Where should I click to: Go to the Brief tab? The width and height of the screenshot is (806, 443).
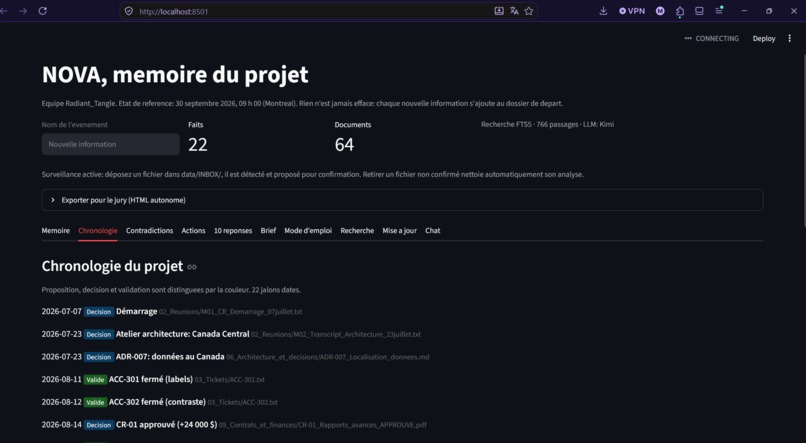click(x=268, y=231)
